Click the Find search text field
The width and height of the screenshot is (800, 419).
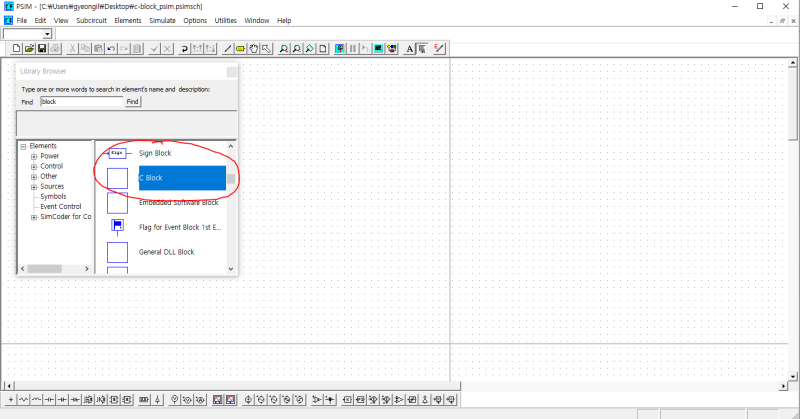[82, 102]
